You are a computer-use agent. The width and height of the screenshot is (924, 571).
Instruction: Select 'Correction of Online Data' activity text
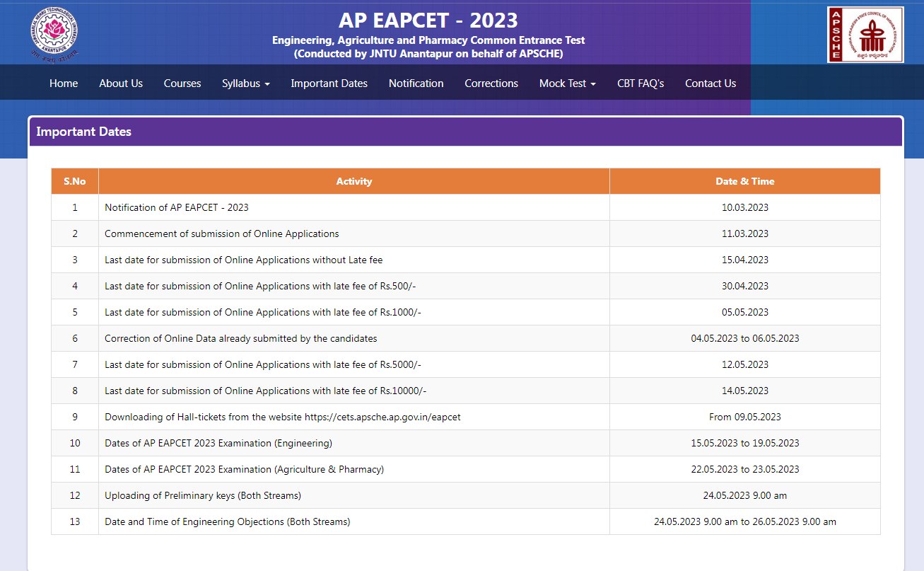241,338
